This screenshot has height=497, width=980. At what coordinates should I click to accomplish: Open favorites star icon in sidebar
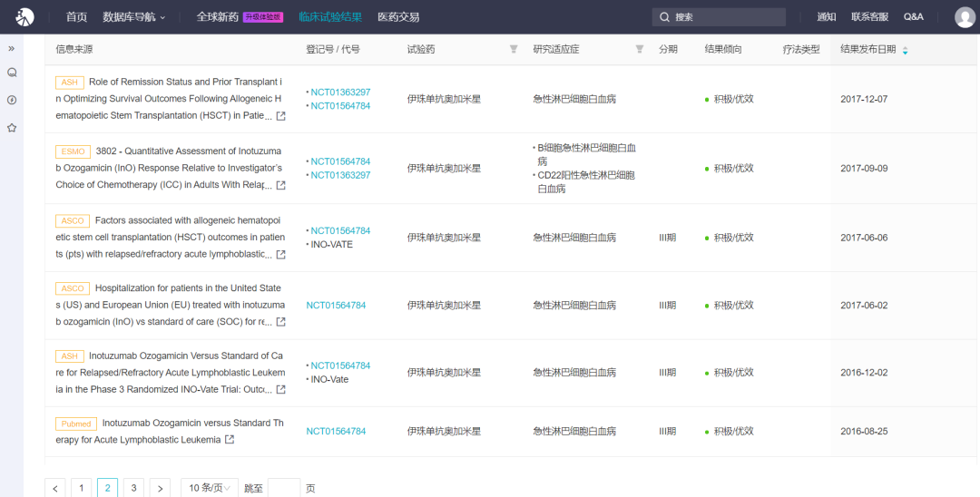point(11,127)
